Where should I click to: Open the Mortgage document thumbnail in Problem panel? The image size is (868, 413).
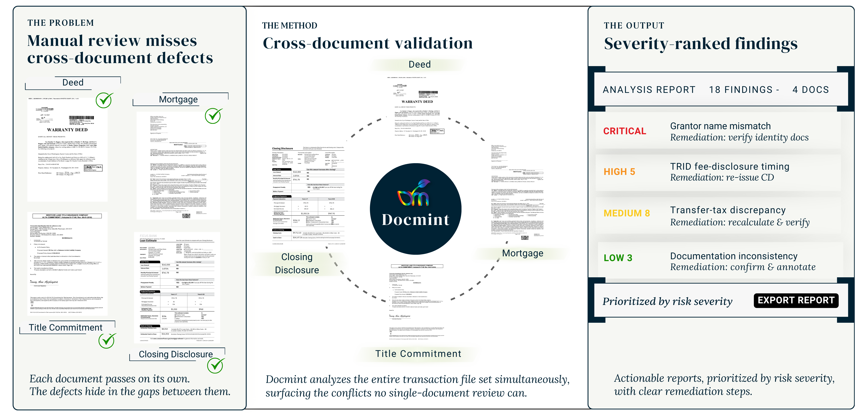(178, 165)
